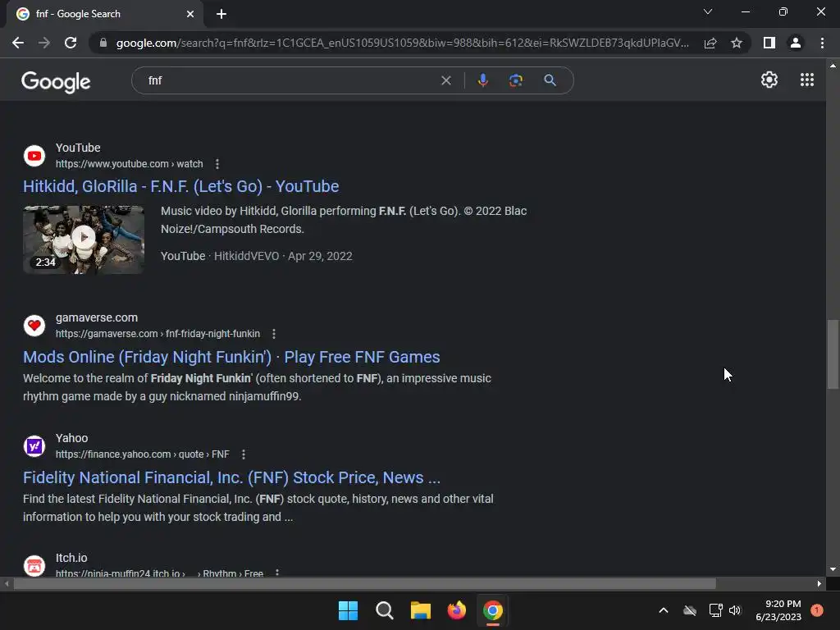Open more options for the YouTube result
This screenshot has width=840, height=630.
tap(217, 164)
